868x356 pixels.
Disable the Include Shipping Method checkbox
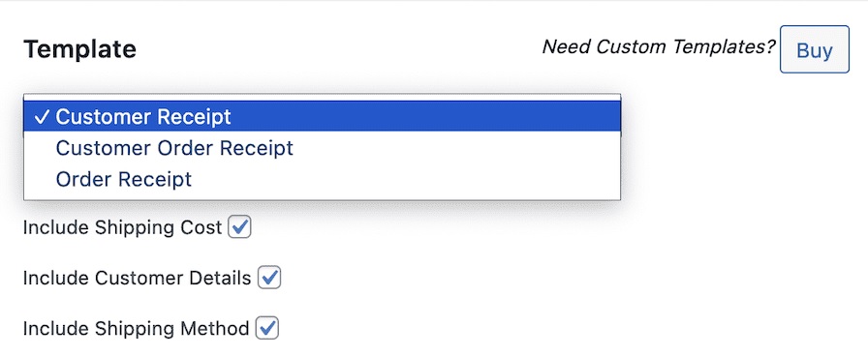pos(267,329)
